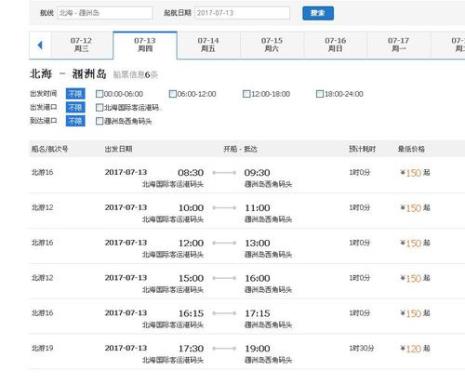The height and width of the screenshot is (384, 465).
Task: Click the 出发日期 column header
Action: [x=118, y=149]
